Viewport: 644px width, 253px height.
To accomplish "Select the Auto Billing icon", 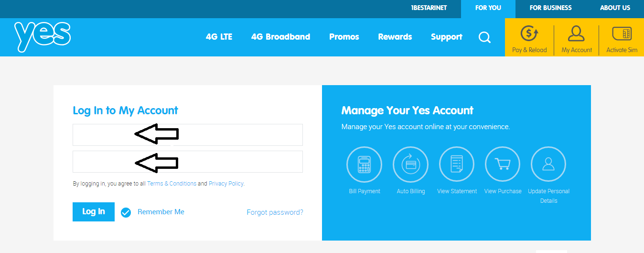I will (411, 165).
